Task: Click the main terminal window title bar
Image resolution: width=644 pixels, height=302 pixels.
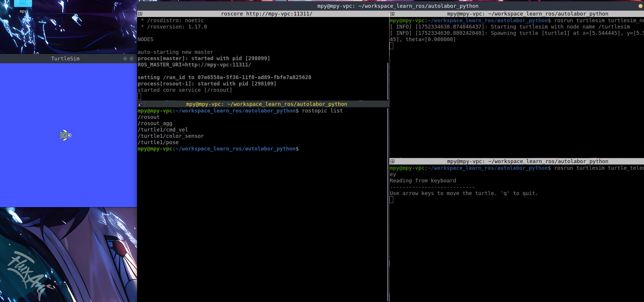Action: pos(398,6)
